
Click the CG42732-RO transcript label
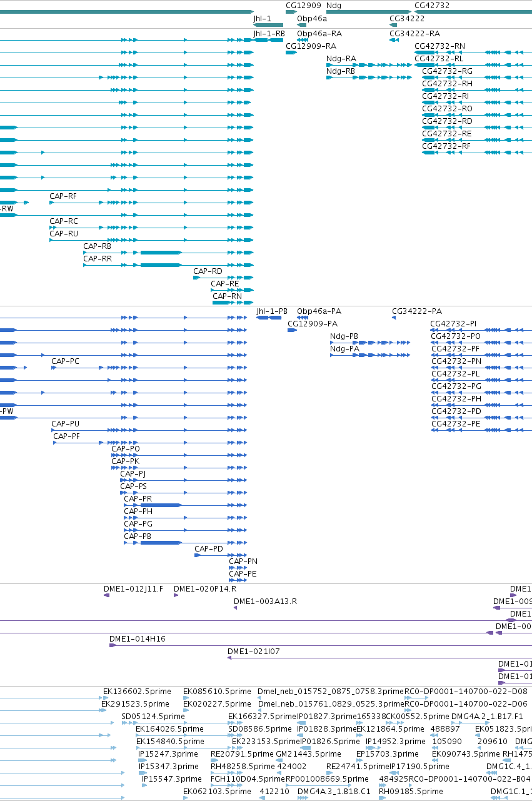[447, 109]
